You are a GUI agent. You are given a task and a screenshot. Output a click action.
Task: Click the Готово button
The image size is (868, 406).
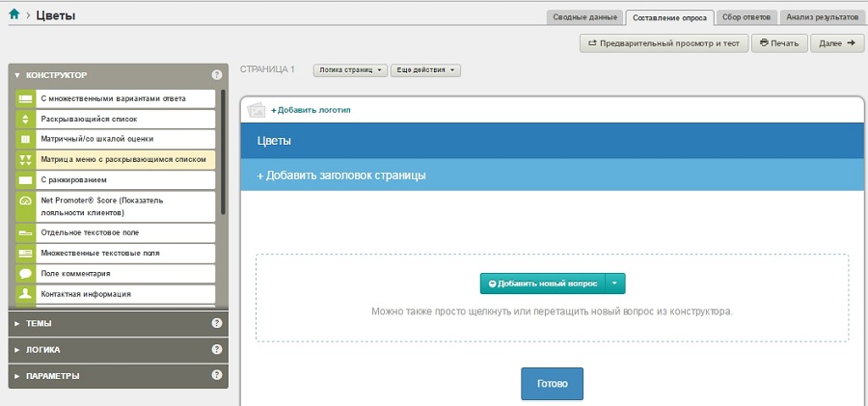click(552, 384)
